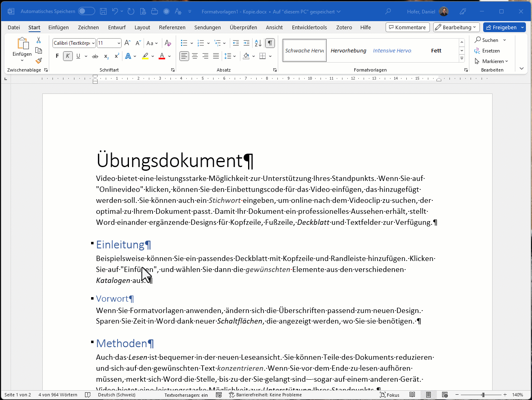
Task: Sort the selection alphabetically
Action: pyautogui.click(x=258, y=43)
